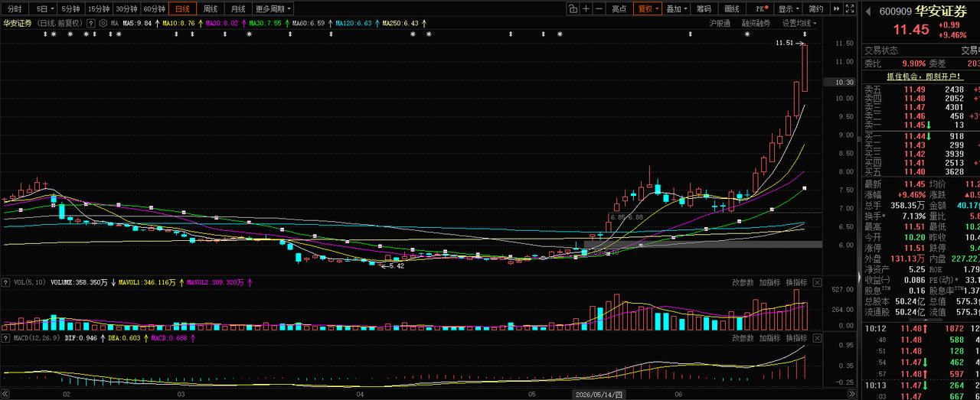Open the 更多周期 dropdown
Viewport: 980px width, 400px height.
[x=273, y=9]
